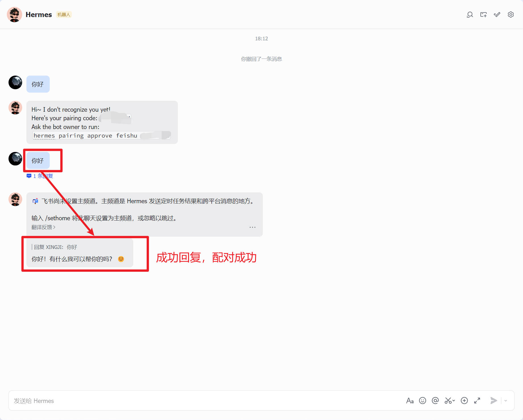This screenshot has width=523, height=420.
Task: Click the first '你好' message bubble
Action: click(x=38, y=84)
